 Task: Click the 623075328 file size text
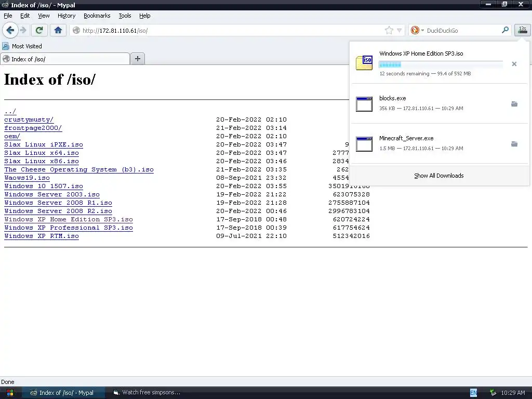tap(351, 194)
